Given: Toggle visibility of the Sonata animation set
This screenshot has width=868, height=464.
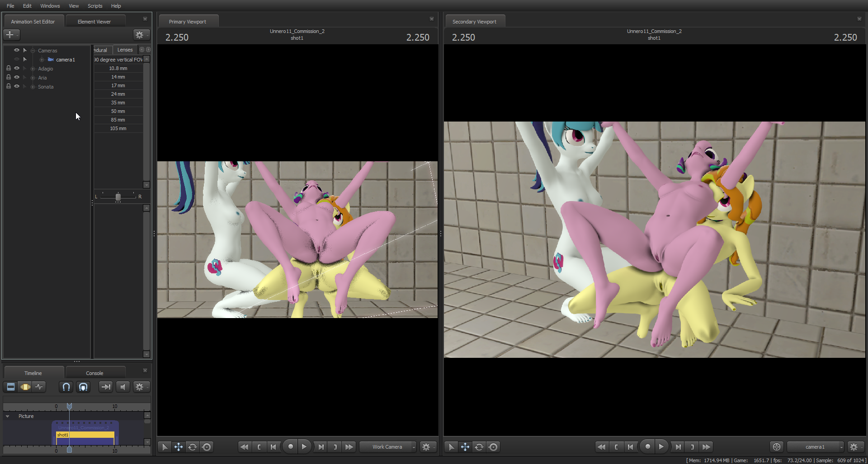Looking at the screenshot, I should point(17,86).
